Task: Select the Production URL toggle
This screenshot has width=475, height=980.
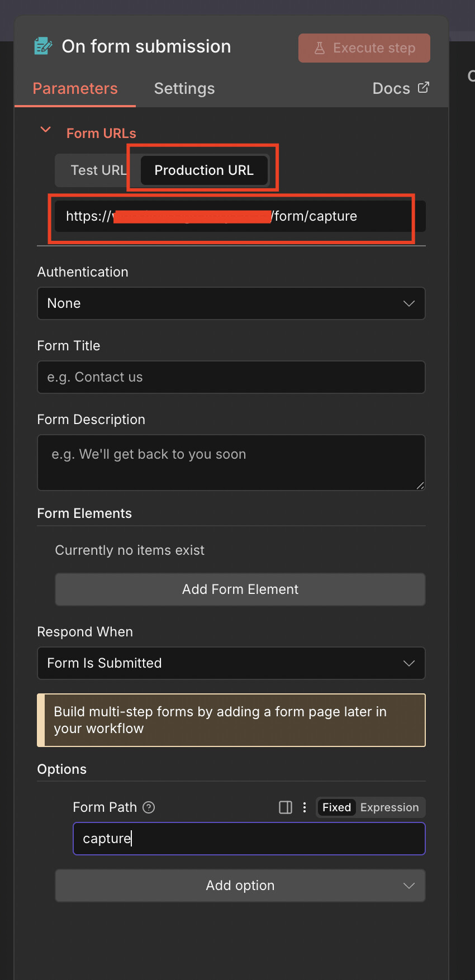Action: [204, 170]
